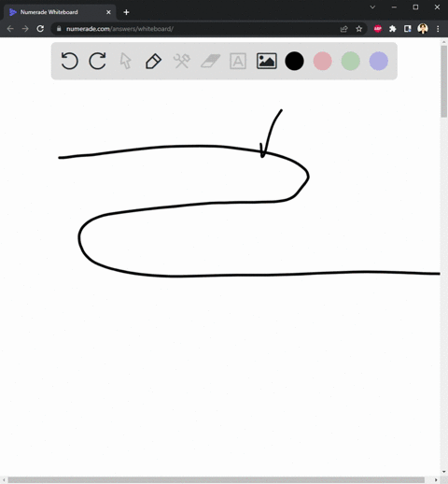Reload the whiteboard page
This screenshot has height=484, width=448.
[40, 29]
